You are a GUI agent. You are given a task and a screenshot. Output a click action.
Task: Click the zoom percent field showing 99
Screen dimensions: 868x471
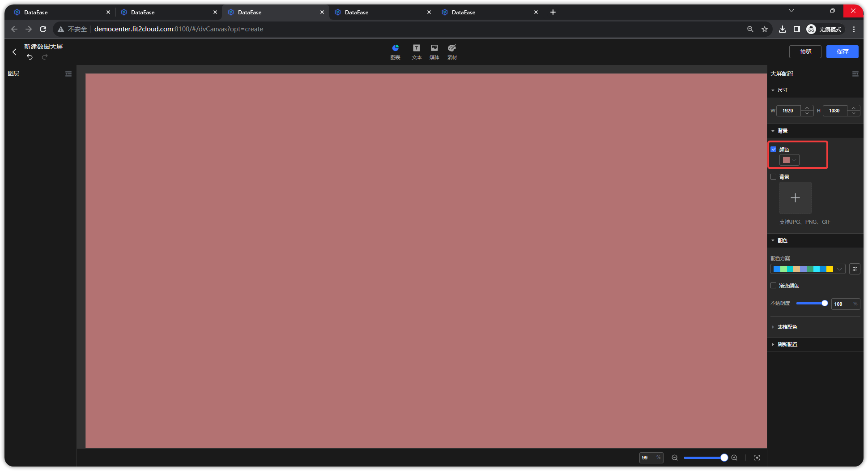coord(651,458)
